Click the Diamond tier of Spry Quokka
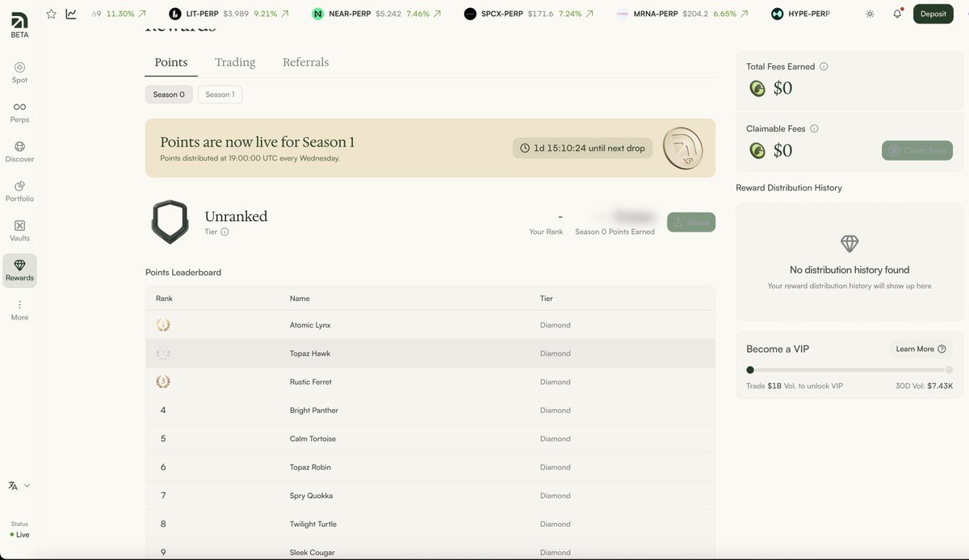969x560 pixels. pyautogui.click(x=556, y=495)
